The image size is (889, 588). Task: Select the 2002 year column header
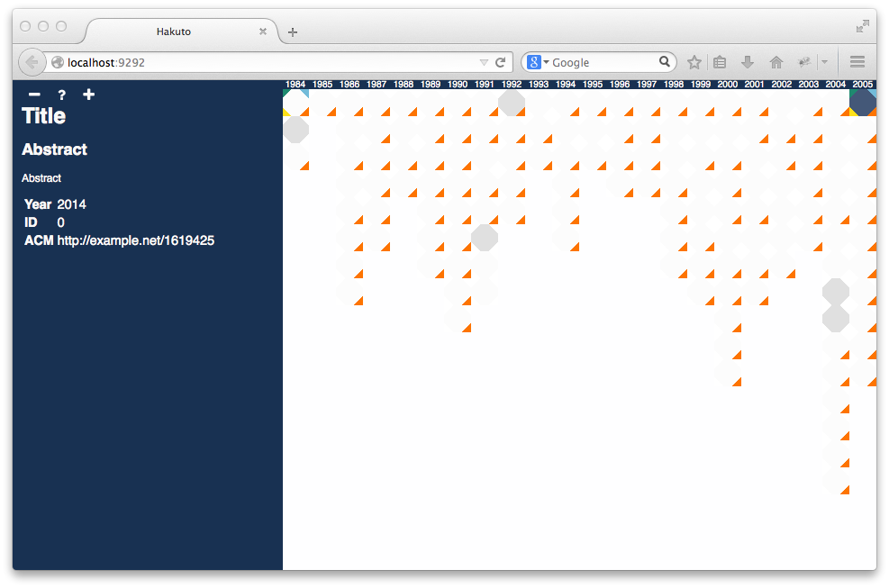(781, 85)
